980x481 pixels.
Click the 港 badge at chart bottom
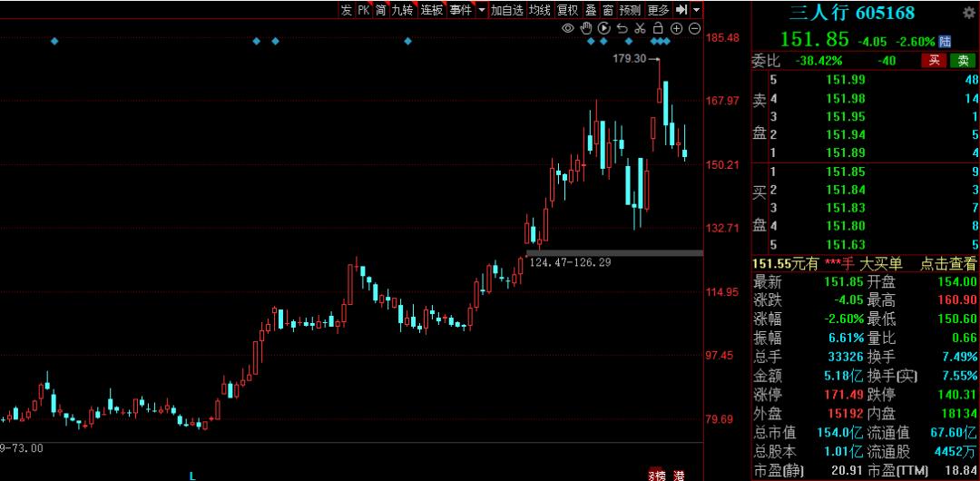[680, 475]
